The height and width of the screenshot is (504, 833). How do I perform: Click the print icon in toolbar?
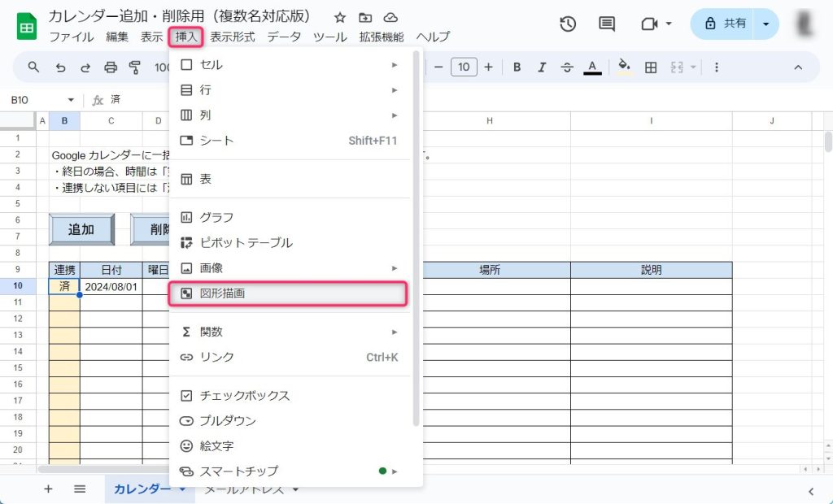click(111, 67)
